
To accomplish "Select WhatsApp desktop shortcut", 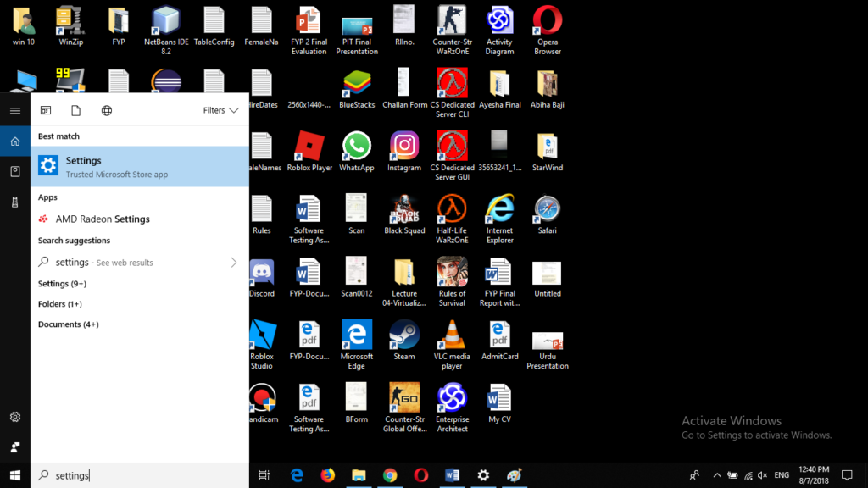I will [357, 152].
